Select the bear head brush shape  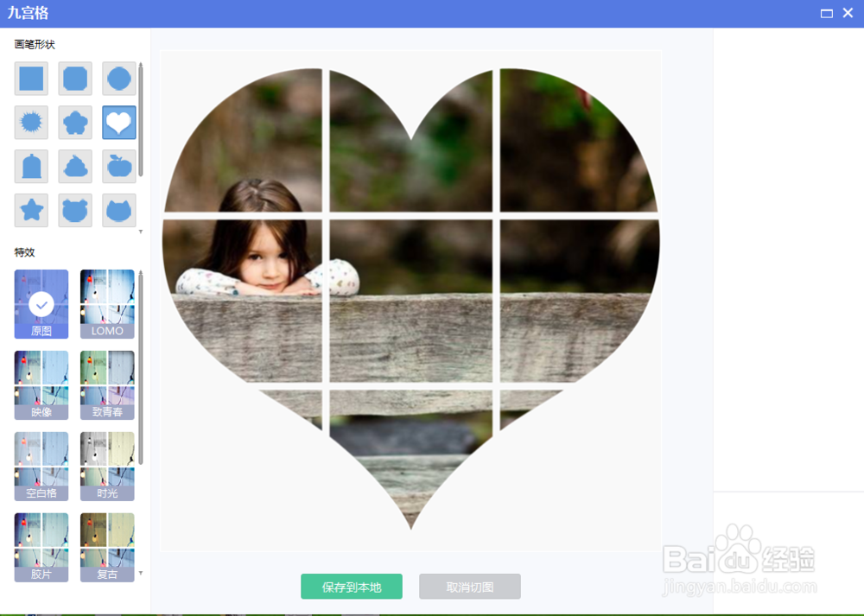(x=75, y=210)
